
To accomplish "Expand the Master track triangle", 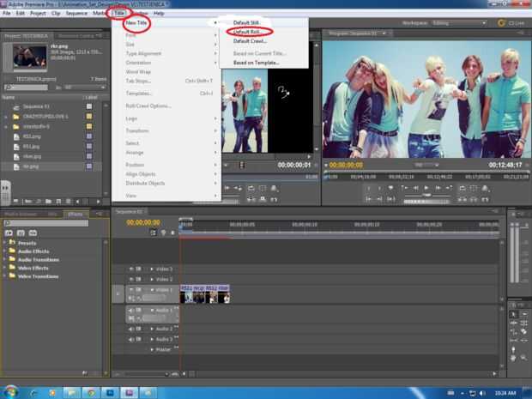I will click(x=152, y=349).
